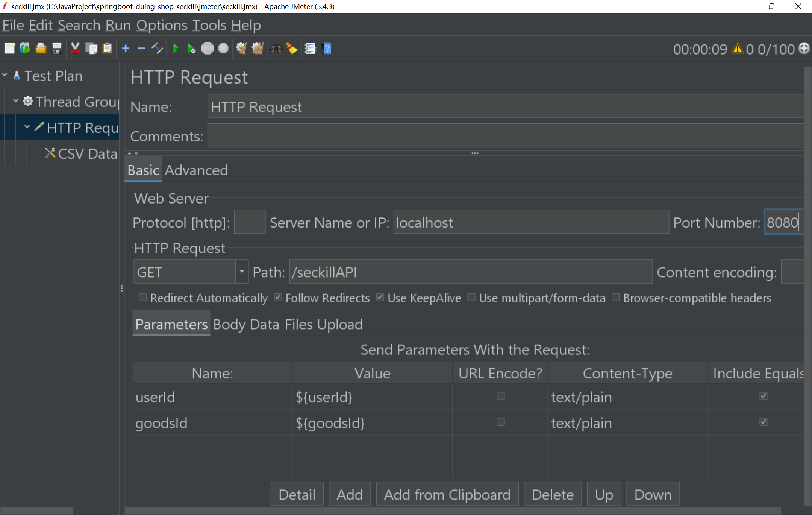
Task: Click the Copy icon in toolbar
Action: (x=91, y=49)
